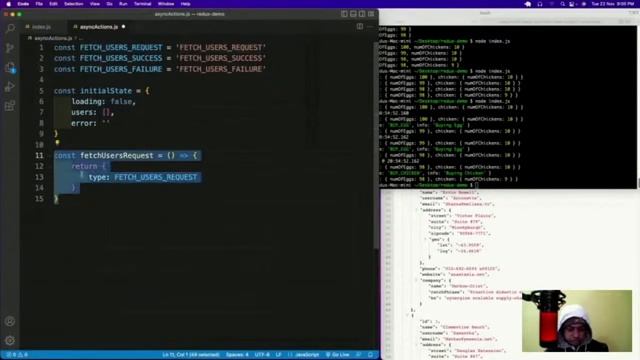Click unsaved dot on asyncActions.js tab

click(123, 27)
